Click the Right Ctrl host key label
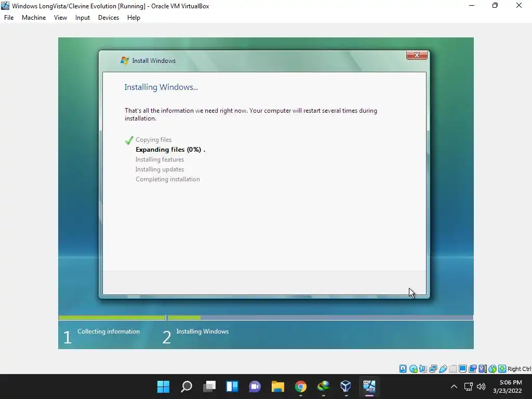 point(520,369)
